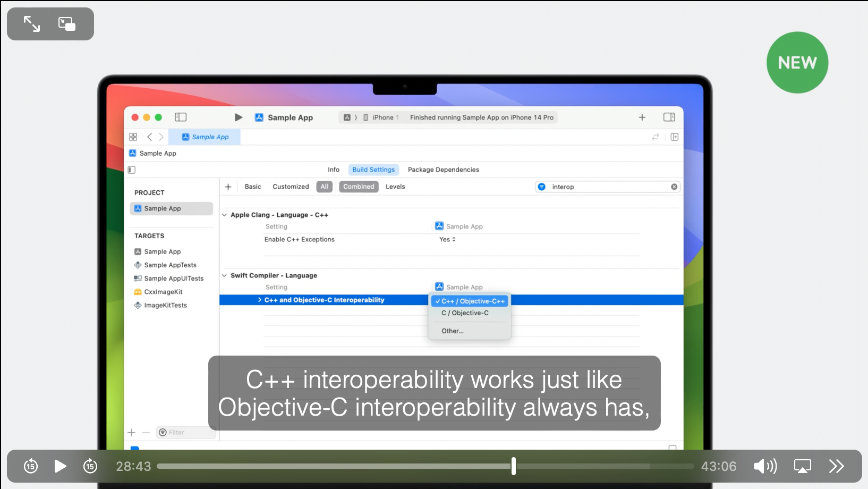Go forward in editor history
The image size is (868, 489).
(161, 137)
